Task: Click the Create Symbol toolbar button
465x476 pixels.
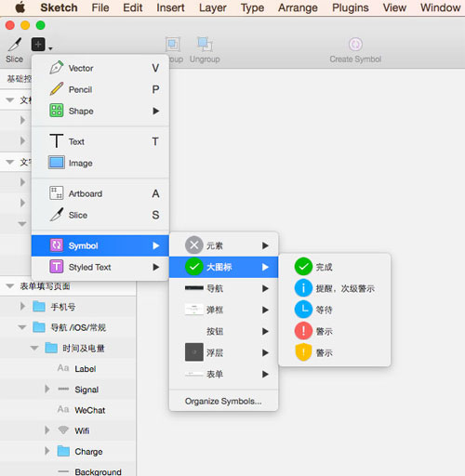Action: point(355,49)
